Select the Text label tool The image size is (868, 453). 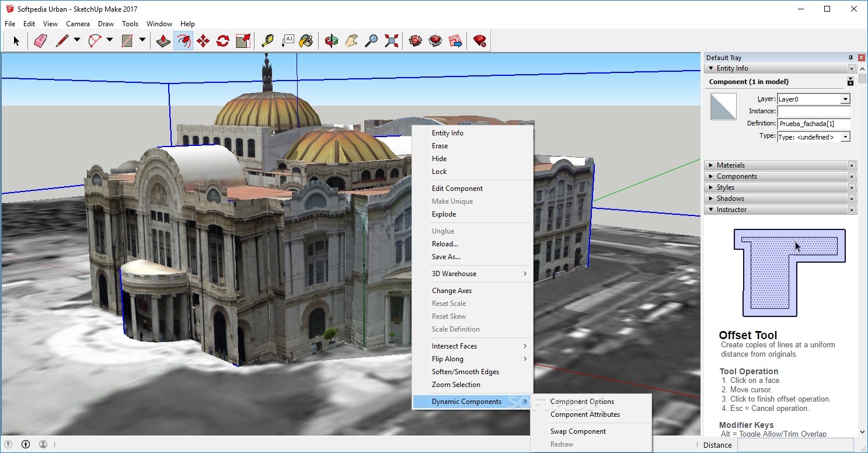tap(287, 41)
